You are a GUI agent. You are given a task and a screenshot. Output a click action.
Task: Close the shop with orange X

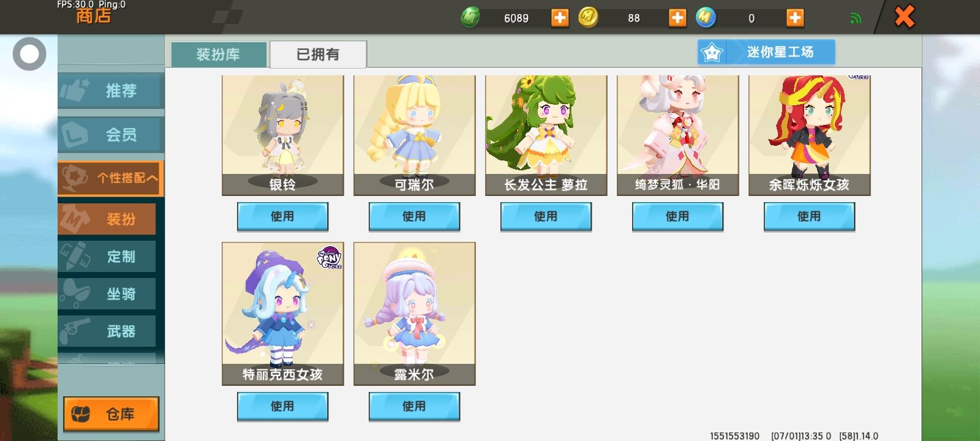point(904,17)
